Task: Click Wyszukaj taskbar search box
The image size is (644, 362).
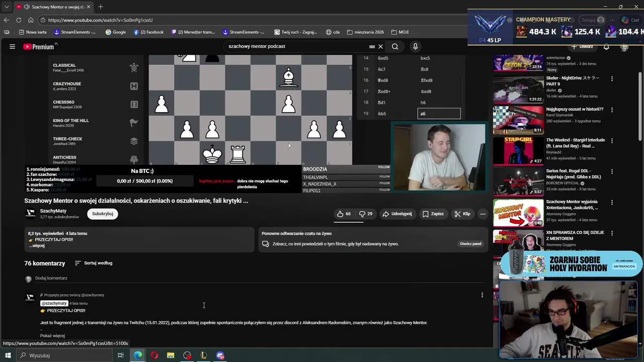Action: tap(64, 355)
